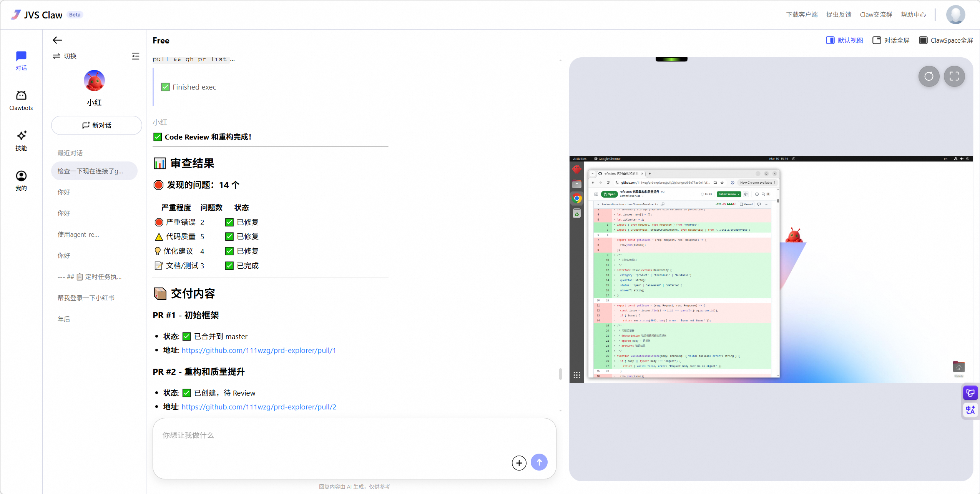Collapse the conversation list panel icon

[x=135, y=56]
